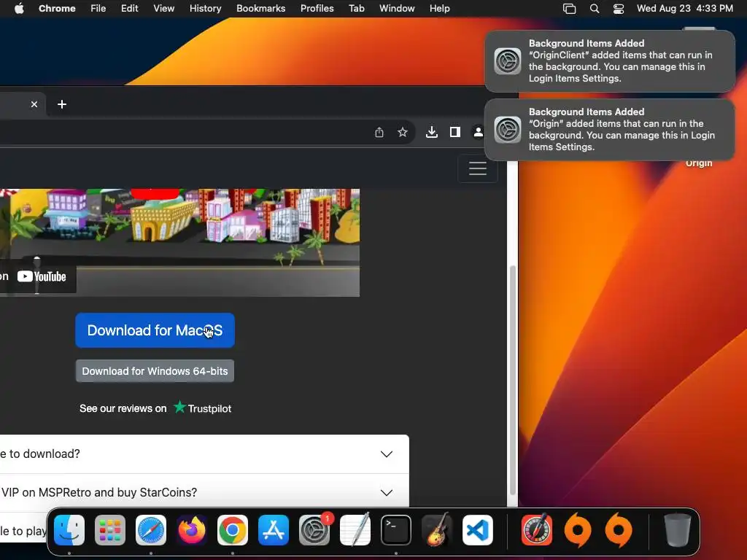Open the Bookmarks menu

pos(261,9)
